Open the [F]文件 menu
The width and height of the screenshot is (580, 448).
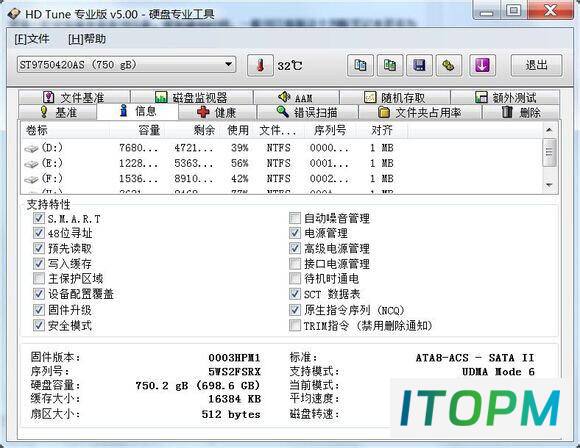click(x=32, y=39)
